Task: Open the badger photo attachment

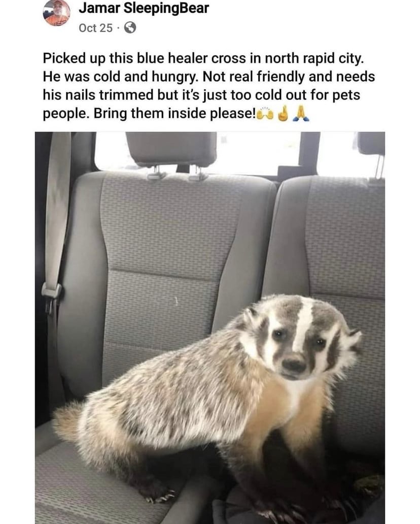Action: point(210,327)
